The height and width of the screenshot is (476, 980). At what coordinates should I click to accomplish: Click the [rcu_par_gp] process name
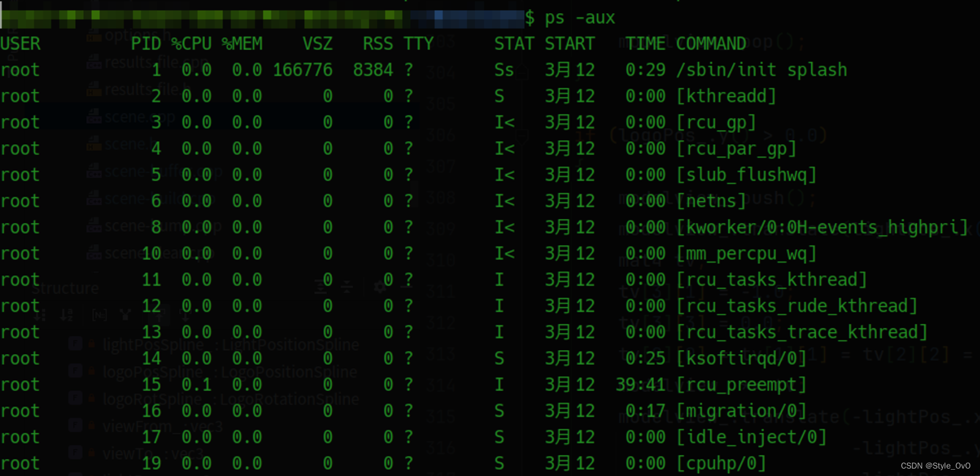[x=736, y=149]
